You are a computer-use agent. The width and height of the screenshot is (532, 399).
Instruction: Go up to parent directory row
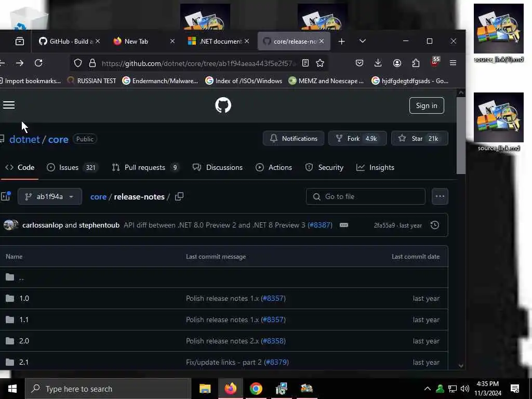click(223, 277)
